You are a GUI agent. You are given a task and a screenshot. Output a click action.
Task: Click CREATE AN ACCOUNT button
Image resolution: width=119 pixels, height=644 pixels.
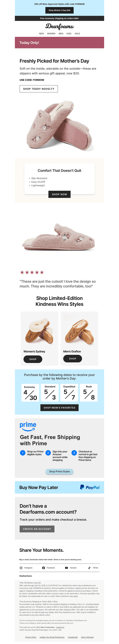point(37,529)
